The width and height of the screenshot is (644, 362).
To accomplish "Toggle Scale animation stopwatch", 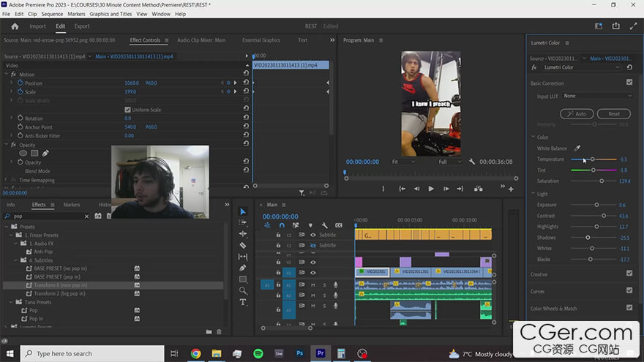I will (x=20, y=91).
